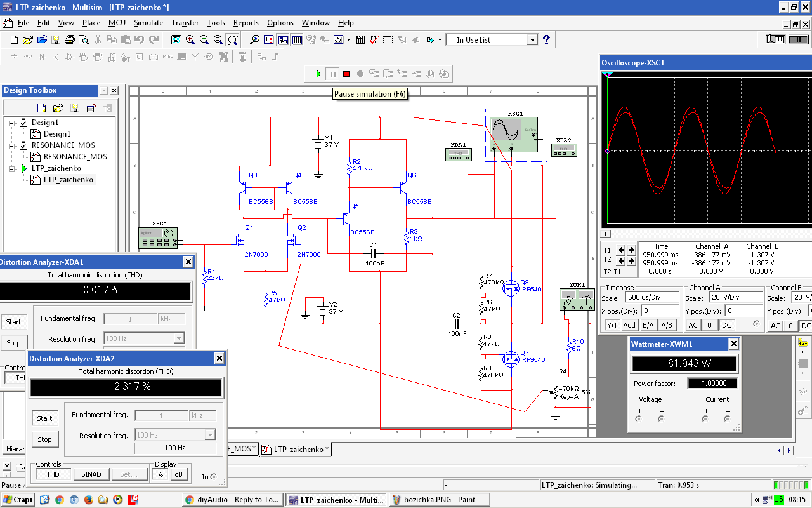This screenshot has height=508, width=812.
Task: Create a new design file
Action: pyautogui.click(x=14, y=39)
